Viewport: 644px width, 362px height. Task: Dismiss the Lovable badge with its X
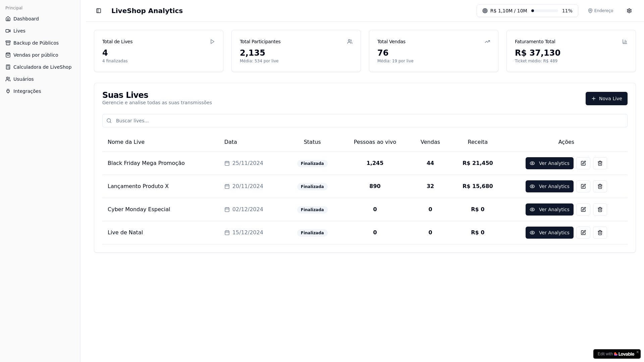[x=638, y=352]
